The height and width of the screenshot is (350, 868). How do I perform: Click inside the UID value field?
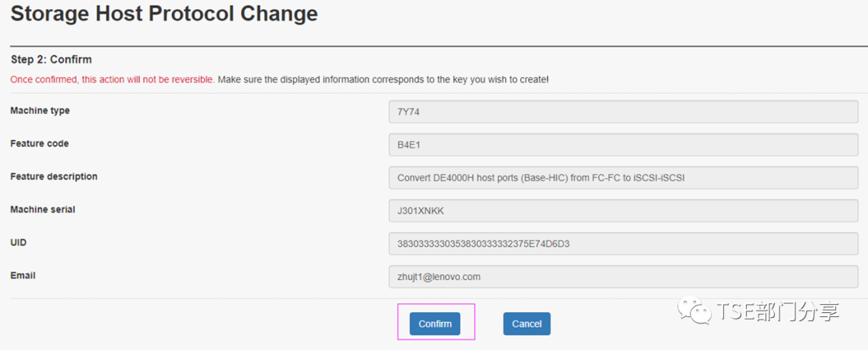624,243
